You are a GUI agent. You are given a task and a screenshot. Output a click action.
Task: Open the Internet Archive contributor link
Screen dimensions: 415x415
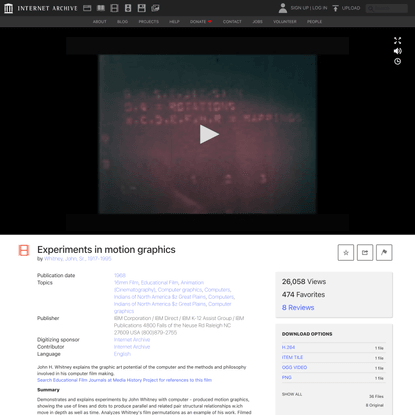point(132,347)
